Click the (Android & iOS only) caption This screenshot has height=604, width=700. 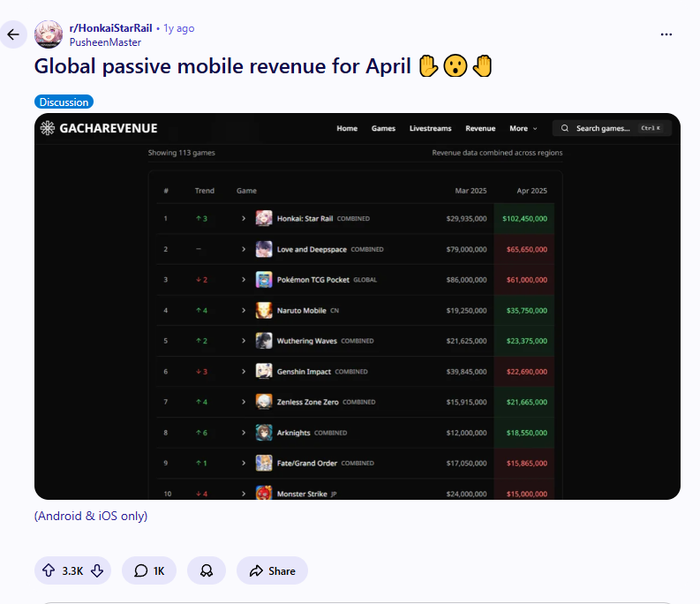coord(91,516)
